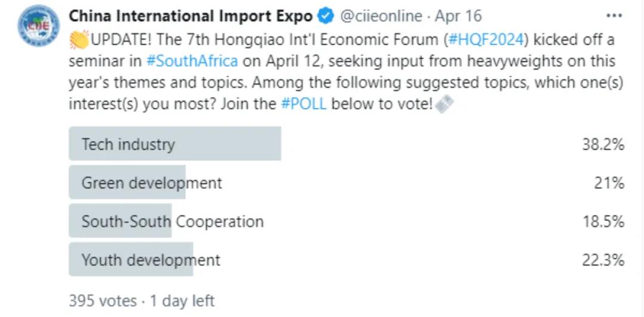Click the clapping hands emoji
644x317 pixels.
(79, 40)
